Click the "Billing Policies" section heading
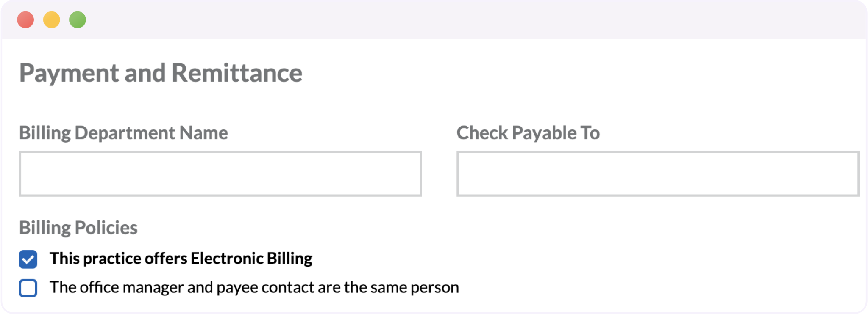 (78, 228)
